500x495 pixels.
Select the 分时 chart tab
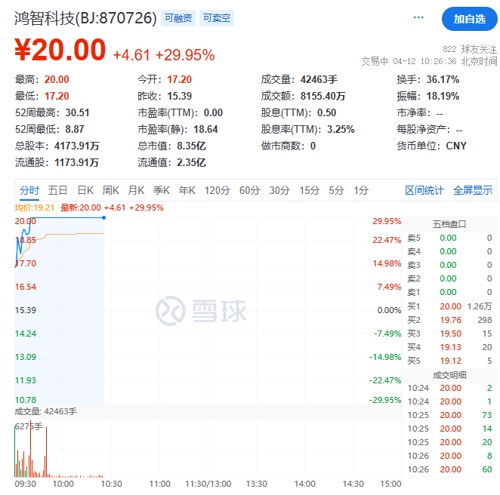pos(29,190)
